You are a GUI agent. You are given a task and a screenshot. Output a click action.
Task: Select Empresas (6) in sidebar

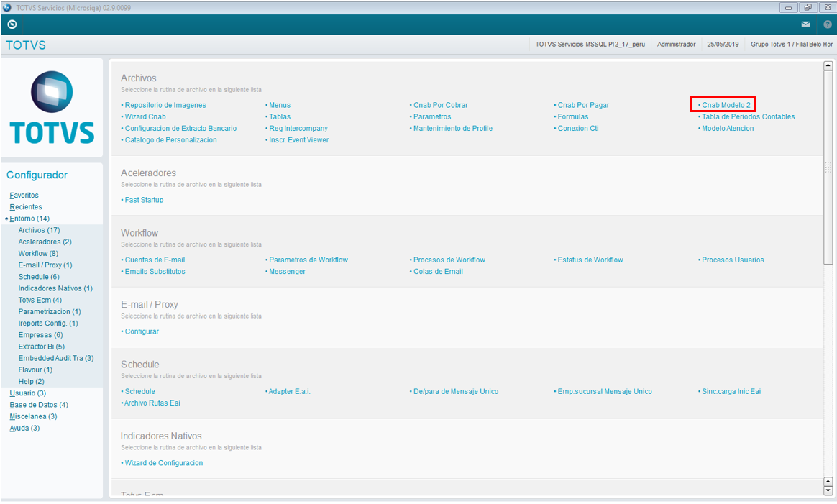(40, 335)
